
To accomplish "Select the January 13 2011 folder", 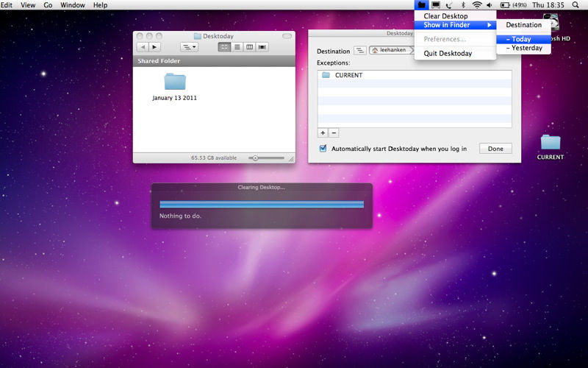I will [175, 82].
